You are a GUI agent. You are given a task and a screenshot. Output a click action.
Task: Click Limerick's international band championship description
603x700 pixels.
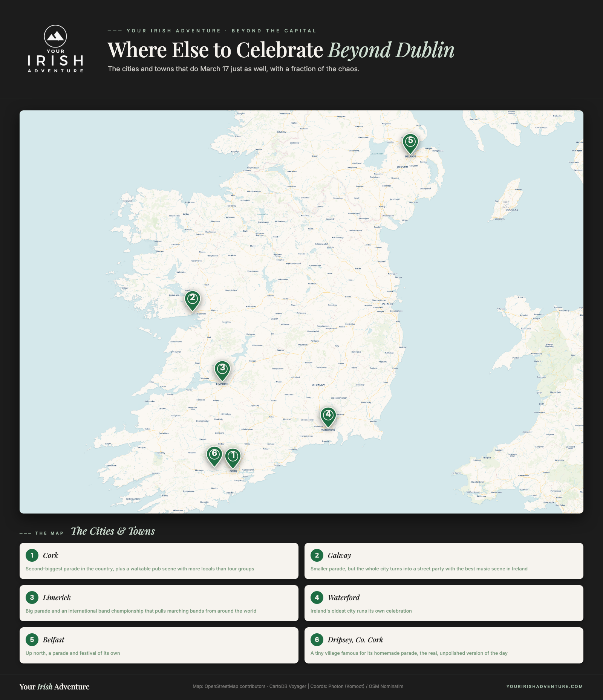coord(141,611)
